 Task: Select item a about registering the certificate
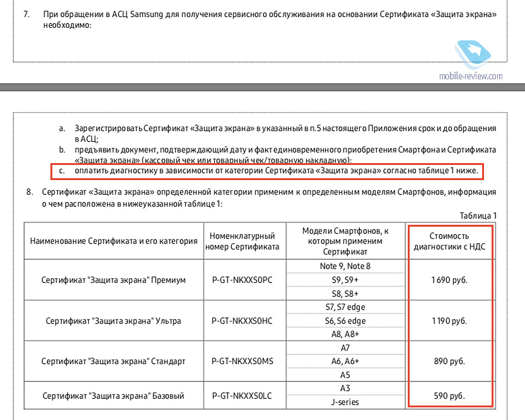285,133
